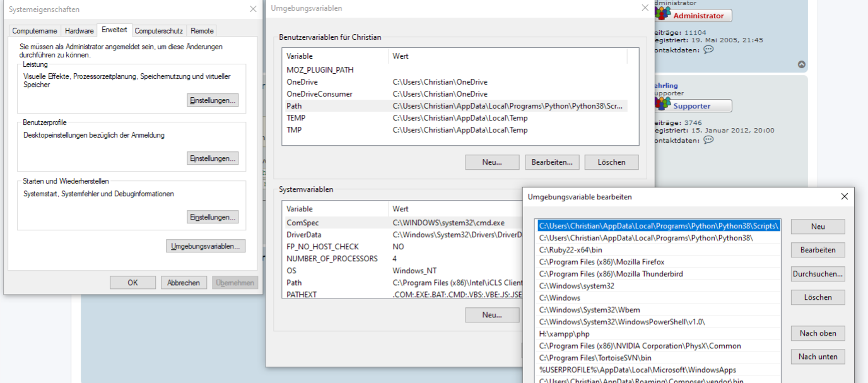
Task: Close the Systemeigenschaften window
Action: pos(253,9)
